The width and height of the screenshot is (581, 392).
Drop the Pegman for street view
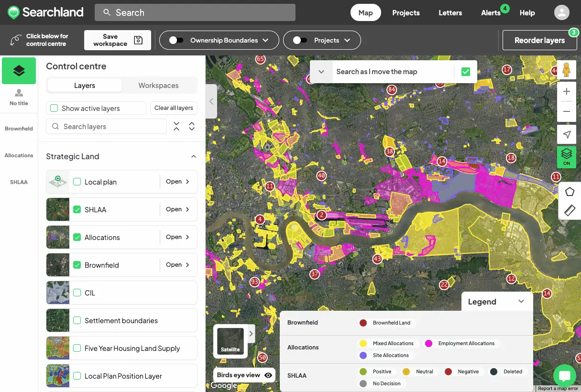567,70
